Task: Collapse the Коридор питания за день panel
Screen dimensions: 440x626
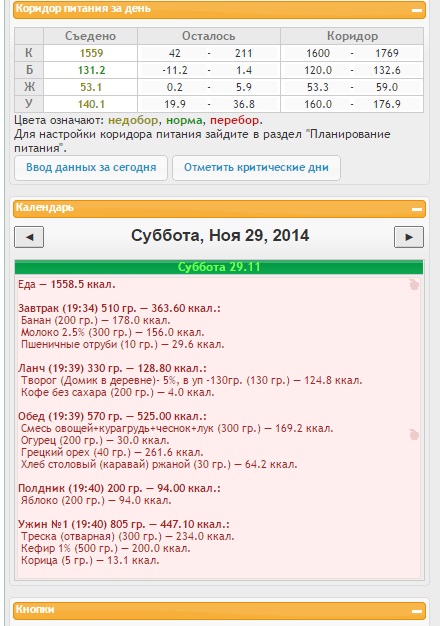Action: click(x=417, y=10)
